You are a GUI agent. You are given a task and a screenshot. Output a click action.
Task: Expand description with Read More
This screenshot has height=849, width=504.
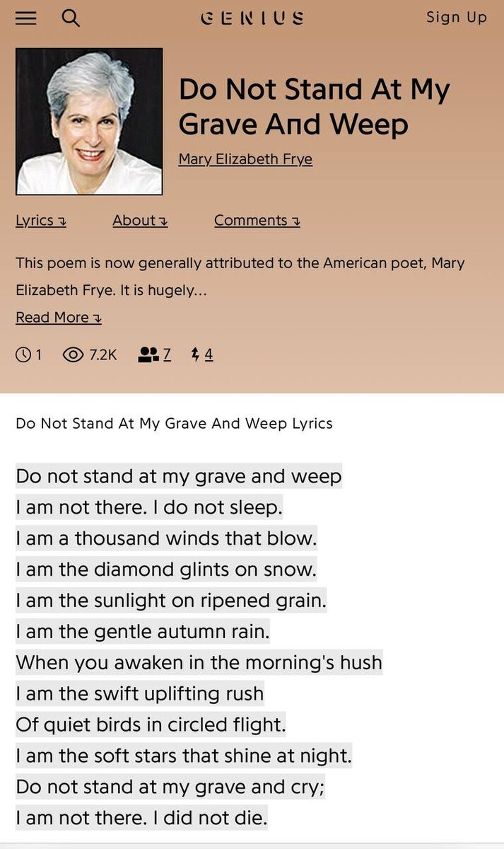tap(59, 318)
